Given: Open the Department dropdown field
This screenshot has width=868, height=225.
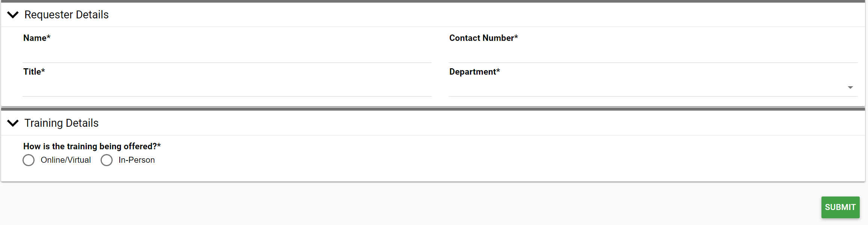Looking at the screenshot, I should point(646,88).
